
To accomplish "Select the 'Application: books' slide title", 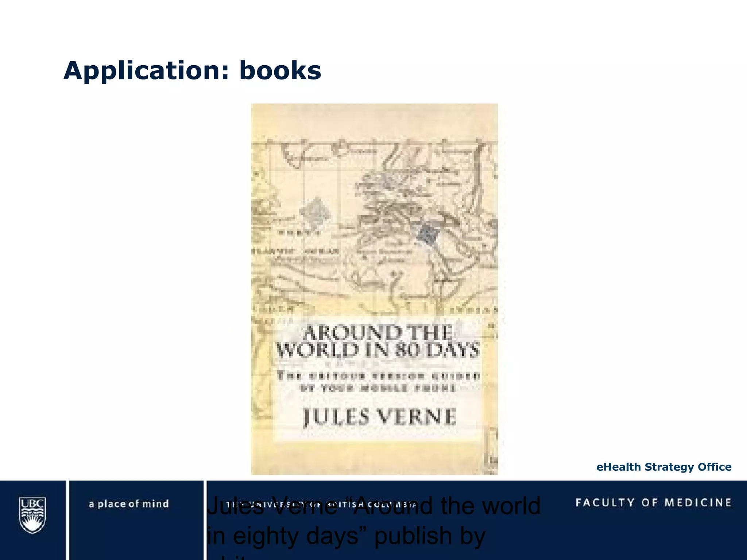I will 192,71.
